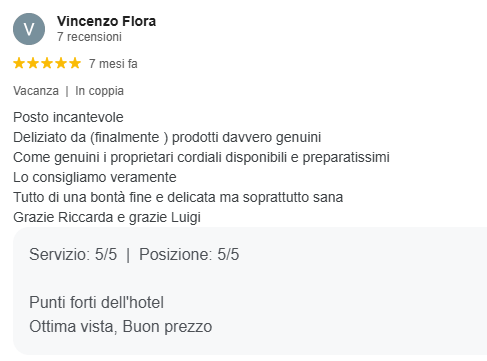This screenshot has width=487, height=361.
Task: Select the third gold rating star
Action: point(47,63)
